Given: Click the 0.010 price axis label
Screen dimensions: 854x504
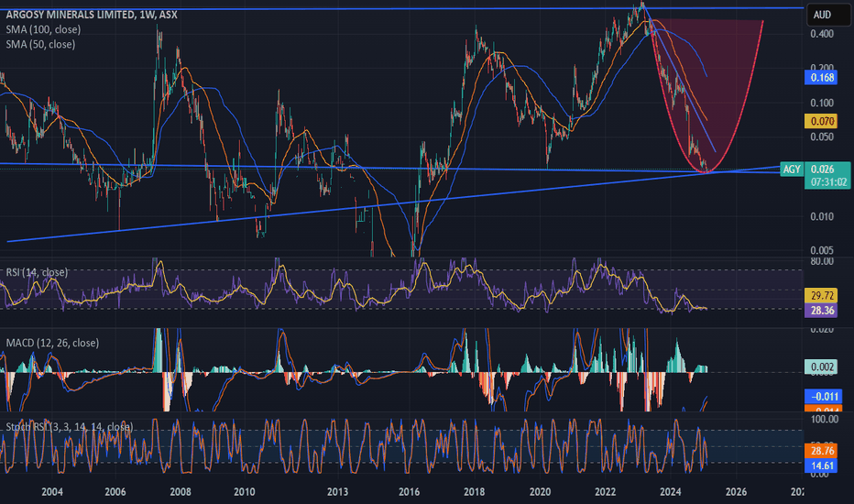Looking at the screenshot, I should (x=822, y=216).
